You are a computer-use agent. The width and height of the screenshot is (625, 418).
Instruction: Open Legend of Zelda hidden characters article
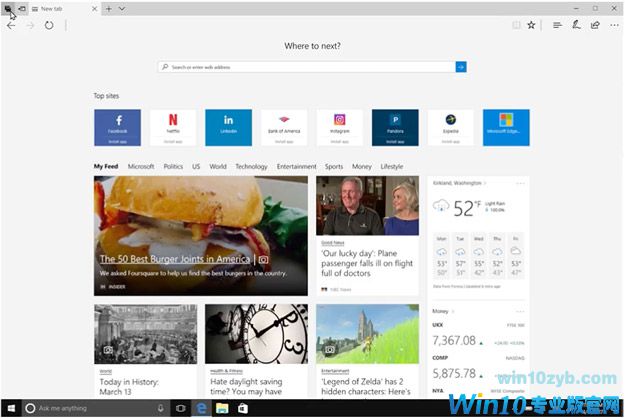(366, 387)
